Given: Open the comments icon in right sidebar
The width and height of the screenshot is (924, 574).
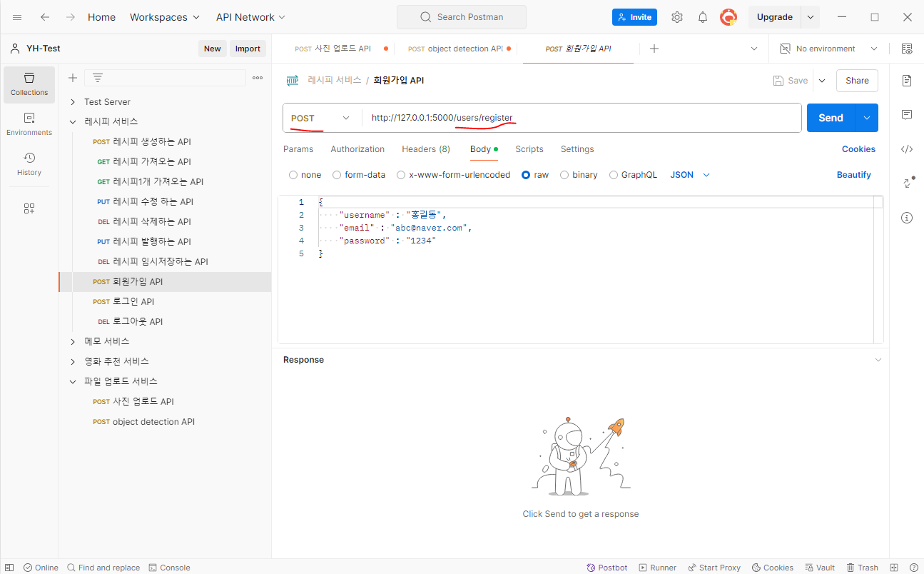Looking at the screenshot, I should click(907, 115).
